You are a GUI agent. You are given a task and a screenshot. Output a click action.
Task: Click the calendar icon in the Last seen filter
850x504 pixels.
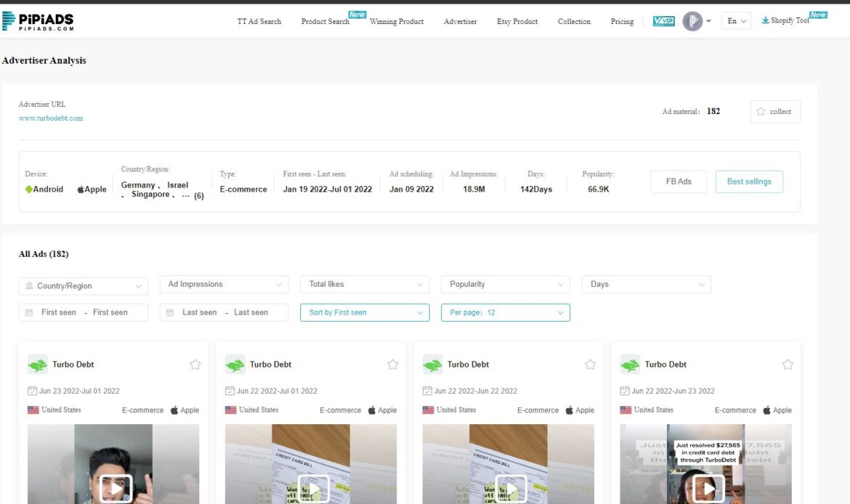170,313
